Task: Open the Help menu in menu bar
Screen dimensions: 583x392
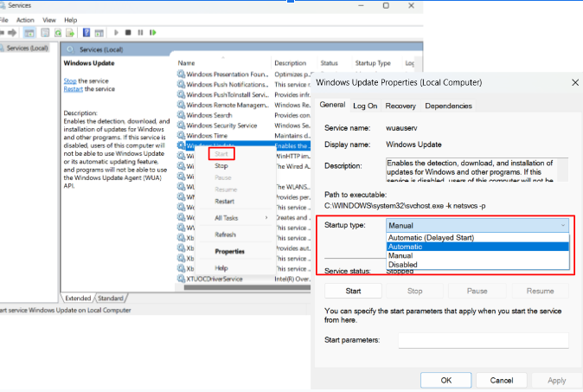Action: point(70,20)
